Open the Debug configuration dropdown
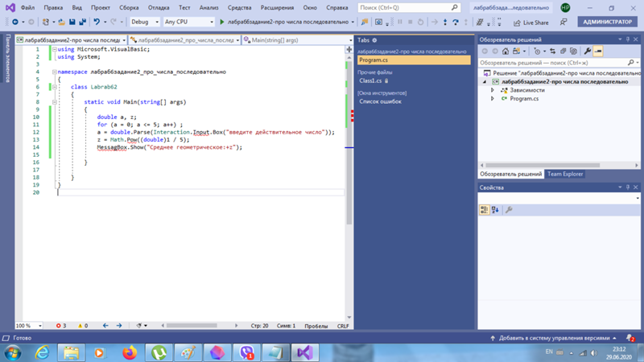 (x=144, y=22)
